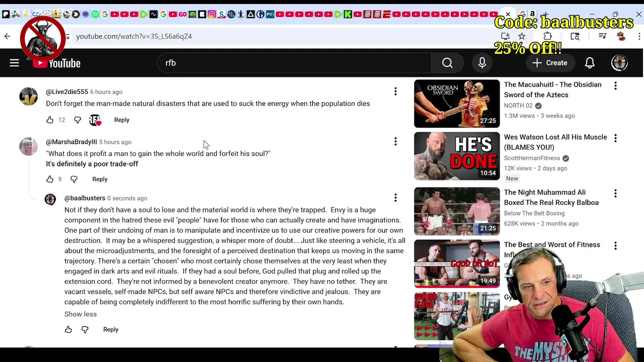Open the notifications bell
The image size is (644, 362).
pos(590,63)
